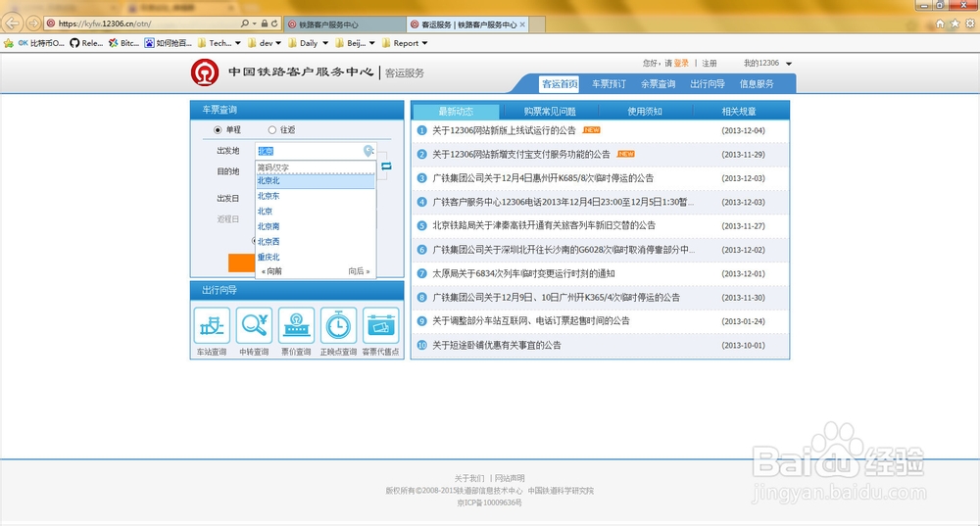Open 关于短途卧铺优惠 notice

pos(497,345)
